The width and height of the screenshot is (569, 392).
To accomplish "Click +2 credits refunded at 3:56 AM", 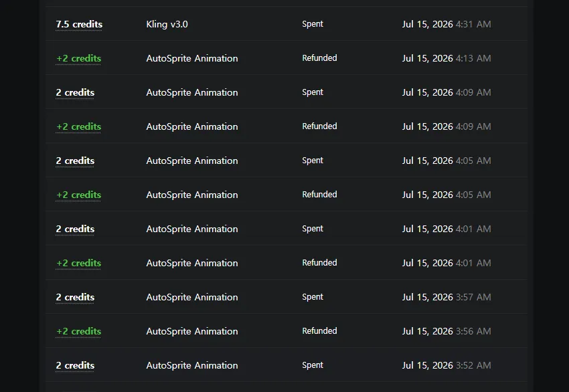I will (79, 331).
